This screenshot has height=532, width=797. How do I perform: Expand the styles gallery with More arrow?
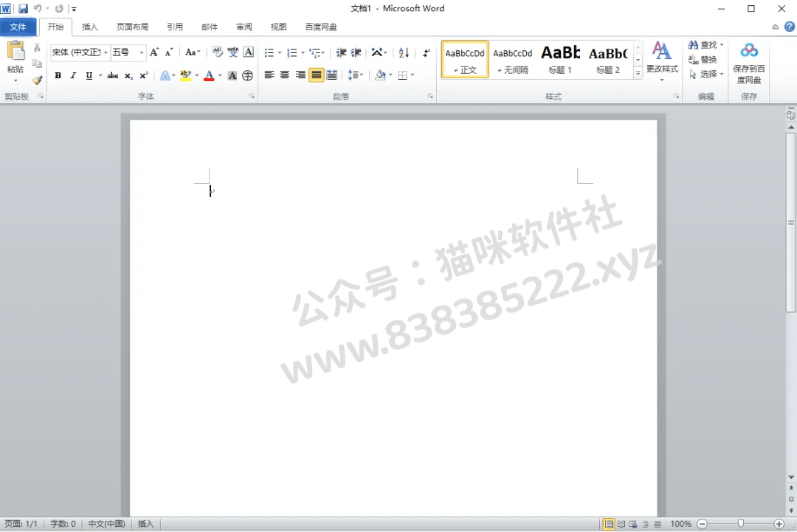(x=638, y=74)
